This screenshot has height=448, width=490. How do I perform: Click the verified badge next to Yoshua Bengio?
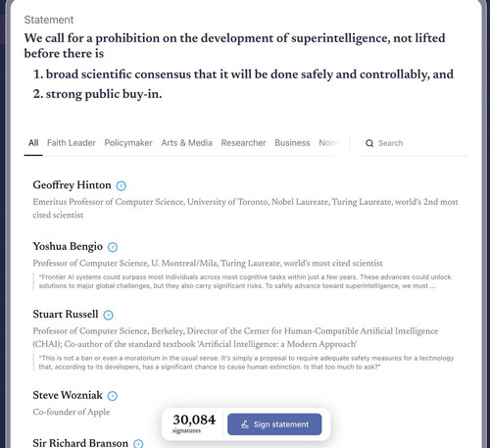tap(113, 247)
